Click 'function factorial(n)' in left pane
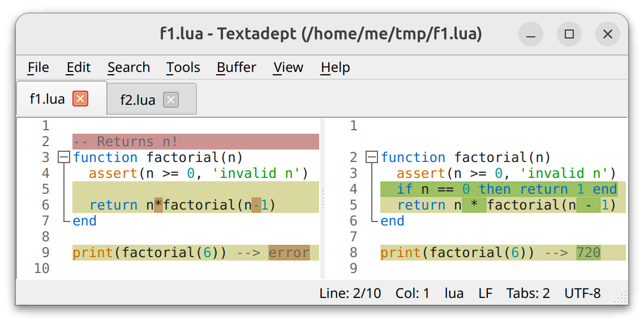 158,157
